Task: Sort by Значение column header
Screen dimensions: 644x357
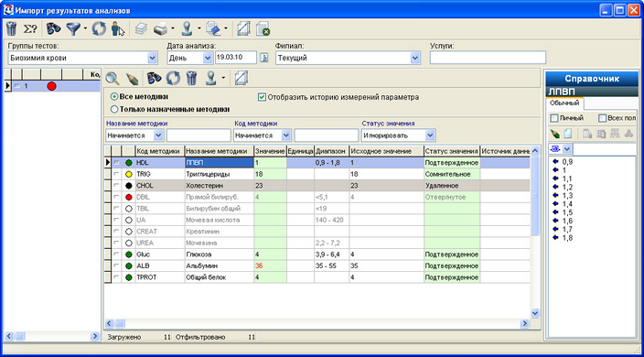Action: [270, 151]
